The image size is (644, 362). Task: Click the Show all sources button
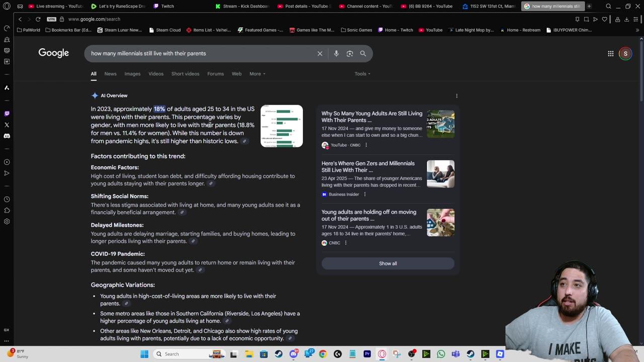point(388,263)
